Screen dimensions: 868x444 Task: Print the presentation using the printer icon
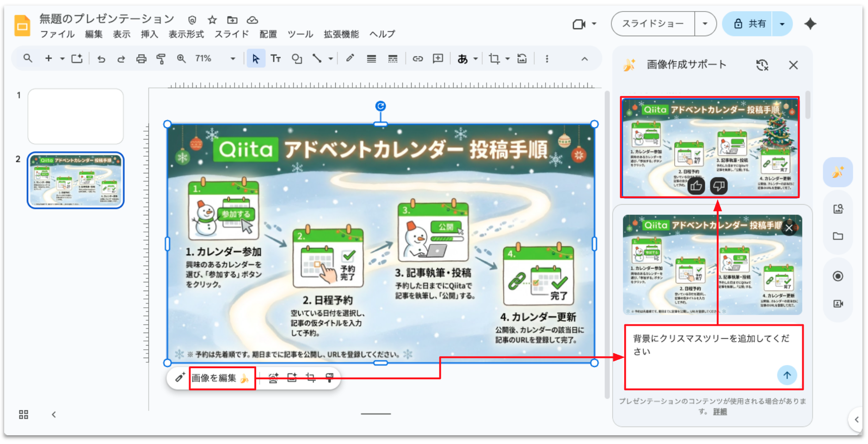tap(141, 59)
